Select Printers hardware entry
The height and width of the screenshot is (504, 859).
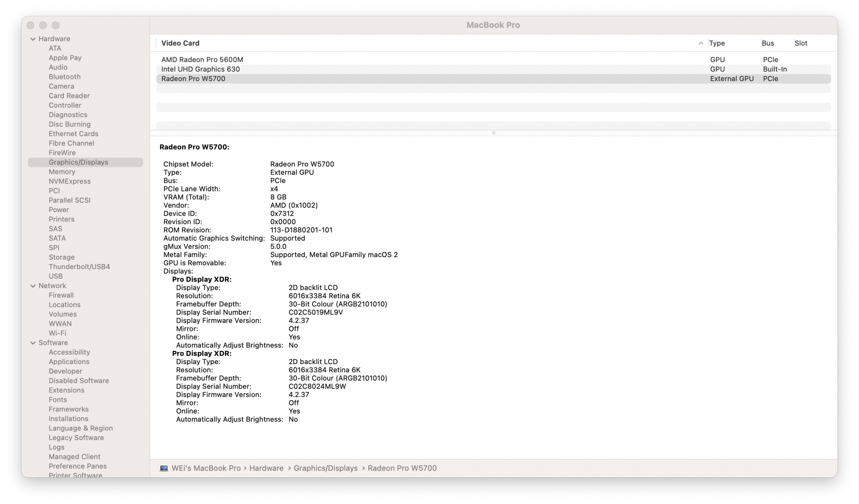(61, 219)
